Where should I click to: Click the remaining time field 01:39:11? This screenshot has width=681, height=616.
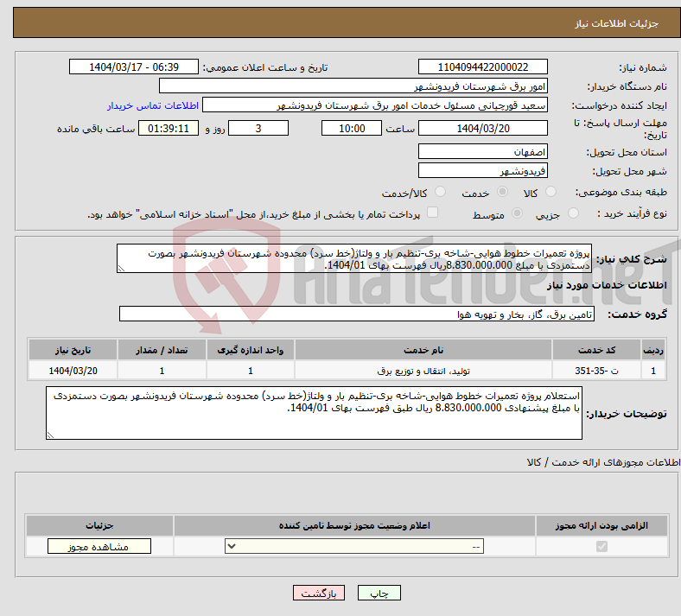pyautogui.click(x=169, y=128)
